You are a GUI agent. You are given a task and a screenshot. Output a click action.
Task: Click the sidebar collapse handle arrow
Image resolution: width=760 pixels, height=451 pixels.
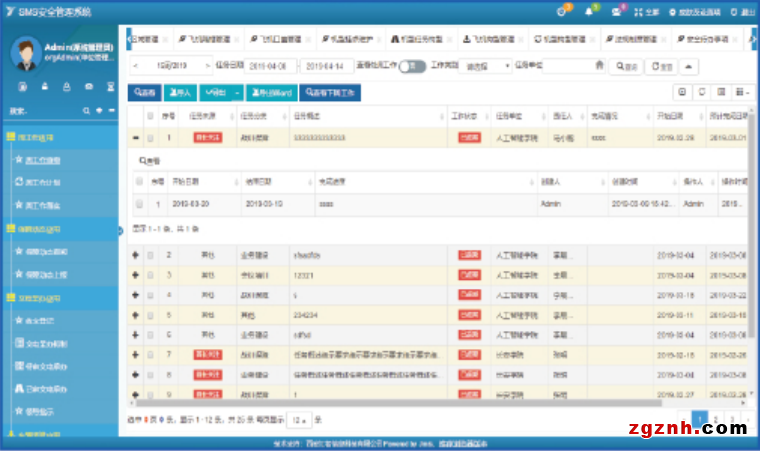pos(121,229)
